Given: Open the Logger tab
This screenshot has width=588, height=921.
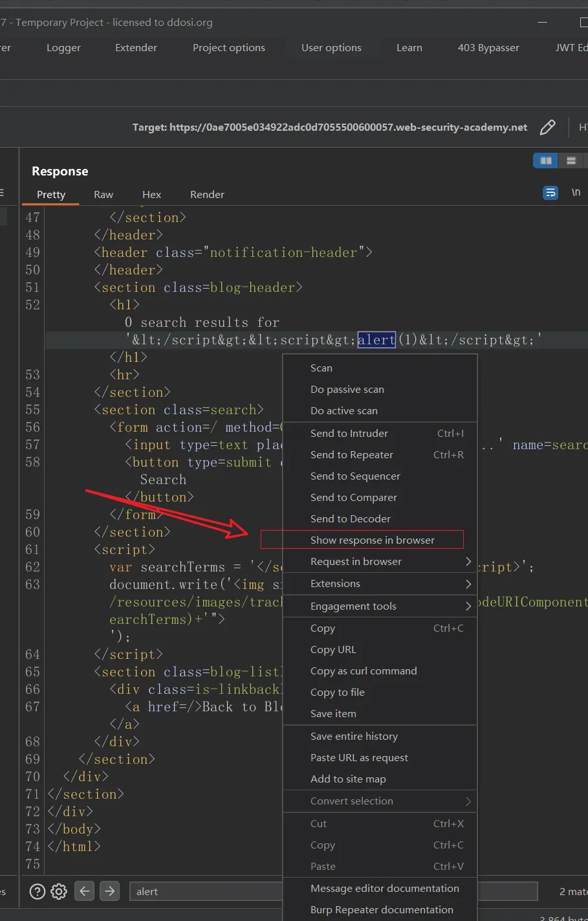Looking at the screenshot, I should pyautogui.click(x=63, y=48).
